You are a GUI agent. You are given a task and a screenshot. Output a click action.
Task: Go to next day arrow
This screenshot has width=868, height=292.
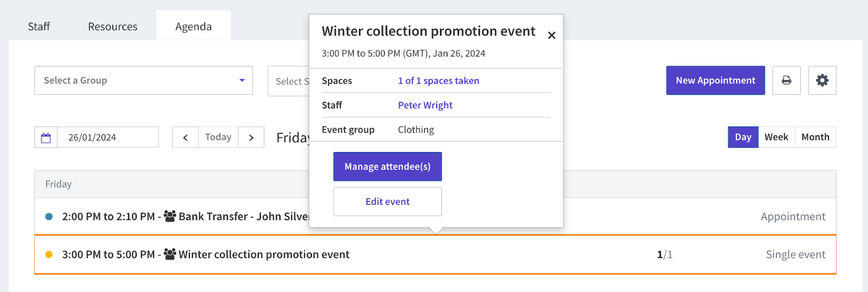click(x=251, y=137)
